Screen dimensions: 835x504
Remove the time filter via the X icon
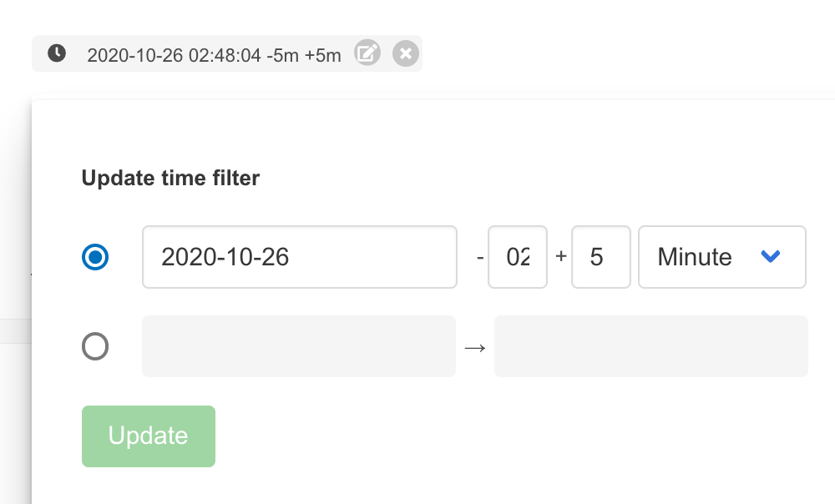405,53
